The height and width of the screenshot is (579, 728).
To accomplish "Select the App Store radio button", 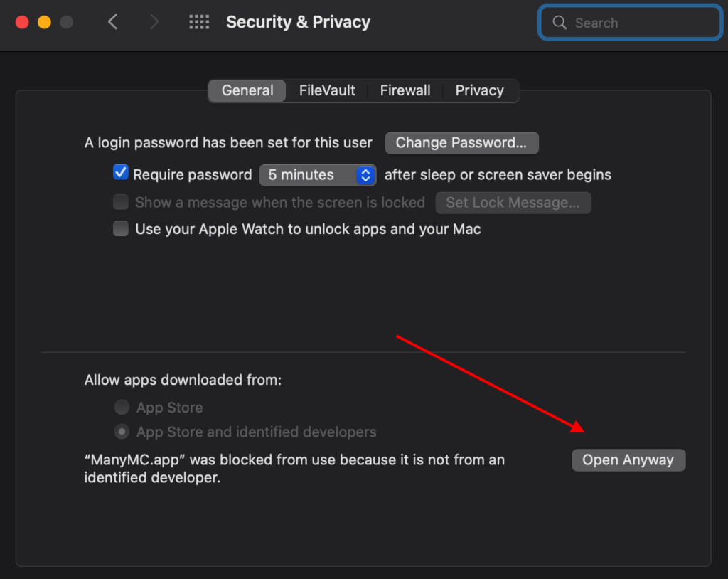I will [122, 407].
